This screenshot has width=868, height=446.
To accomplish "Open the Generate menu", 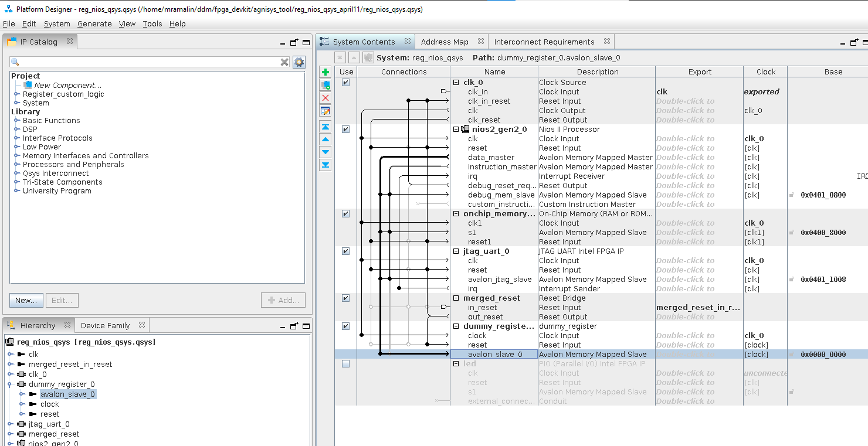I will click(x=94, y=23).
